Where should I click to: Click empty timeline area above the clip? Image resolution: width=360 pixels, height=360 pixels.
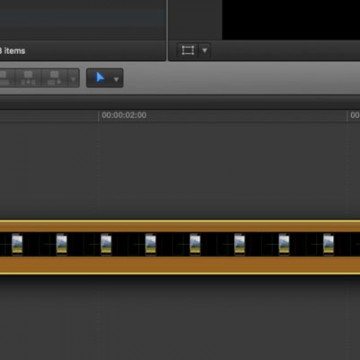(x=180, y=170)
